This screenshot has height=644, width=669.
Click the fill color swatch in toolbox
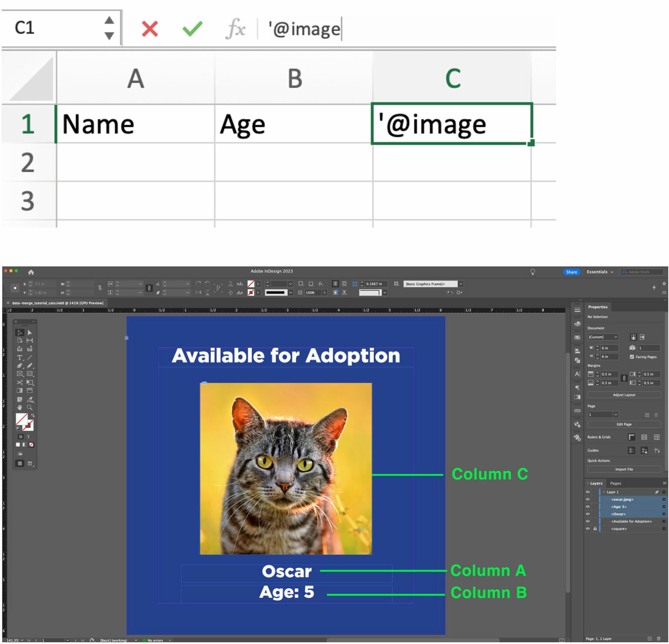(21, 419)
